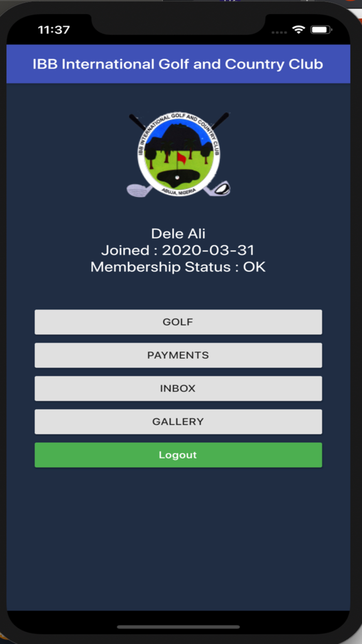Tap the app title header bar
This screenshot has width=362, height=644.
point(178,64)
